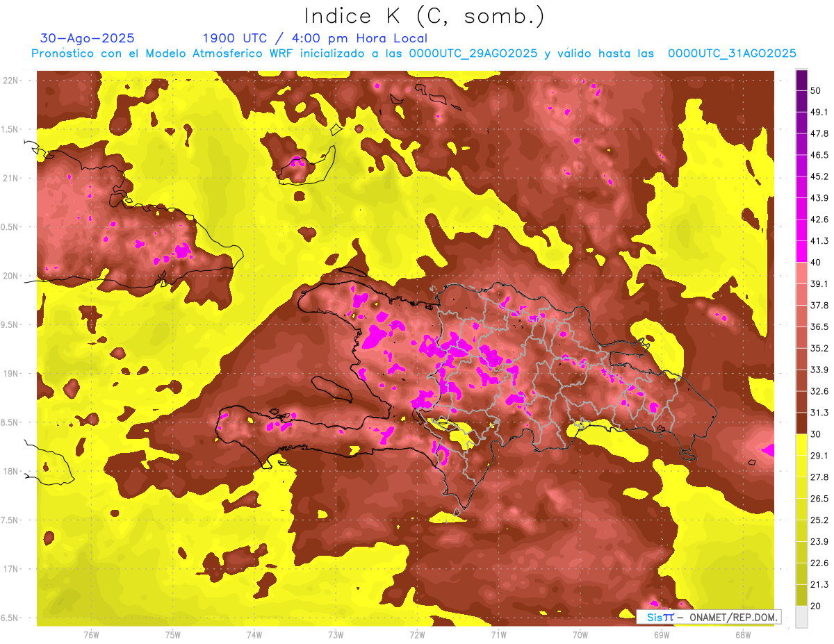Click the colorbar label "27.8"

[819, 477]
